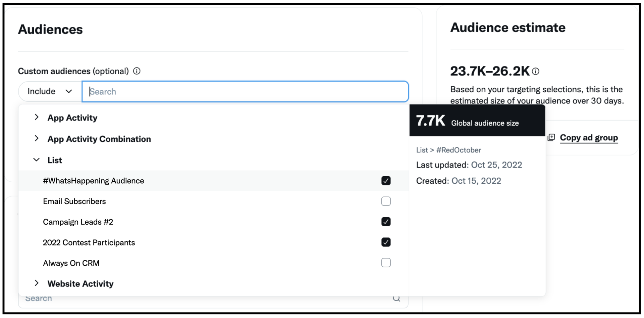The width and height of the screenshot is (644, 318).
Task: Uncheck Campaign Leads #2
Action: pos(386,222)
